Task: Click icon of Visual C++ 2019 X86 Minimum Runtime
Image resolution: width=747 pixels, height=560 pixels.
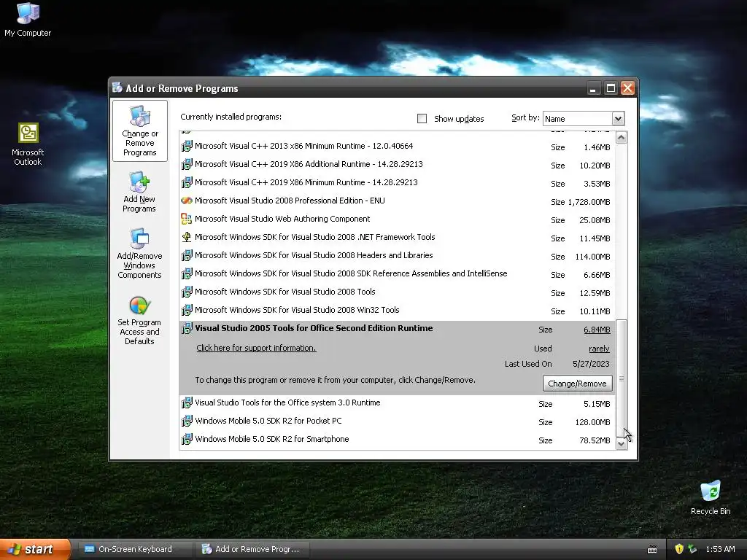Action: [x=187, y=182]
